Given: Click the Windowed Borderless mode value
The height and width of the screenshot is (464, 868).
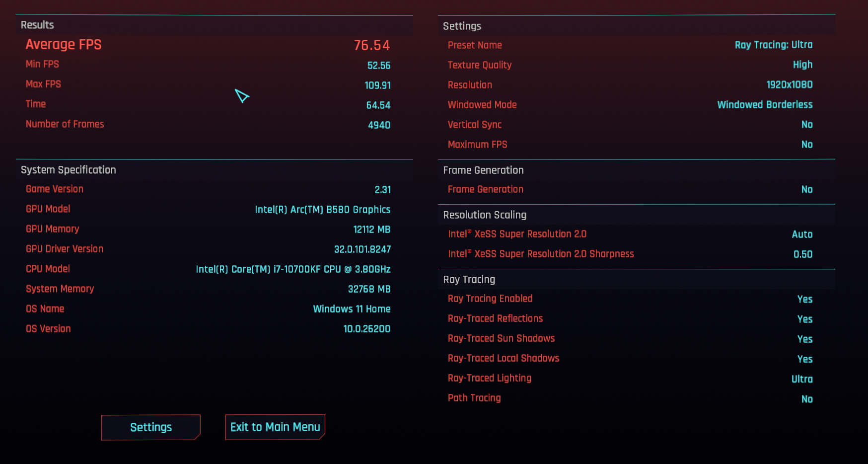Looking at the screenshot, I should 765,104.
